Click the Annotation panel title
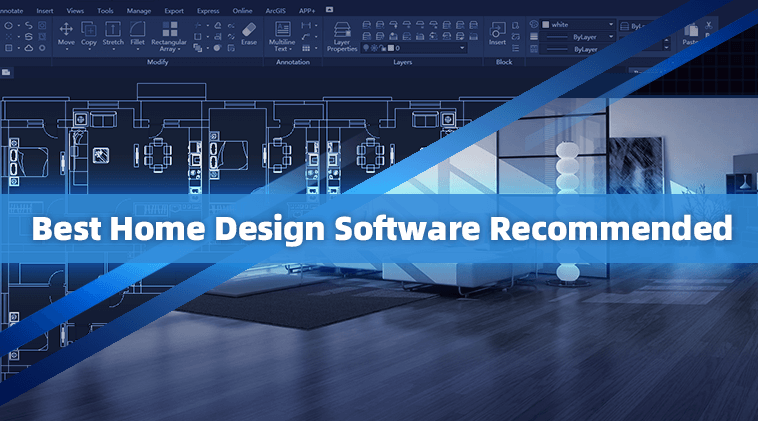Screen dimensions: 758x421 tap(292, 62)
